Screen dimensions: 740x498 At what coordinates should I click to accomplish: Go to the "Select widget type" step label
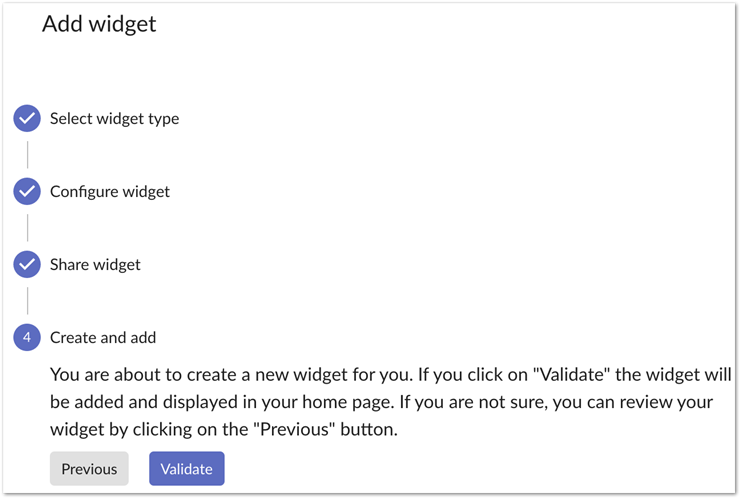(x=114, y=118)
